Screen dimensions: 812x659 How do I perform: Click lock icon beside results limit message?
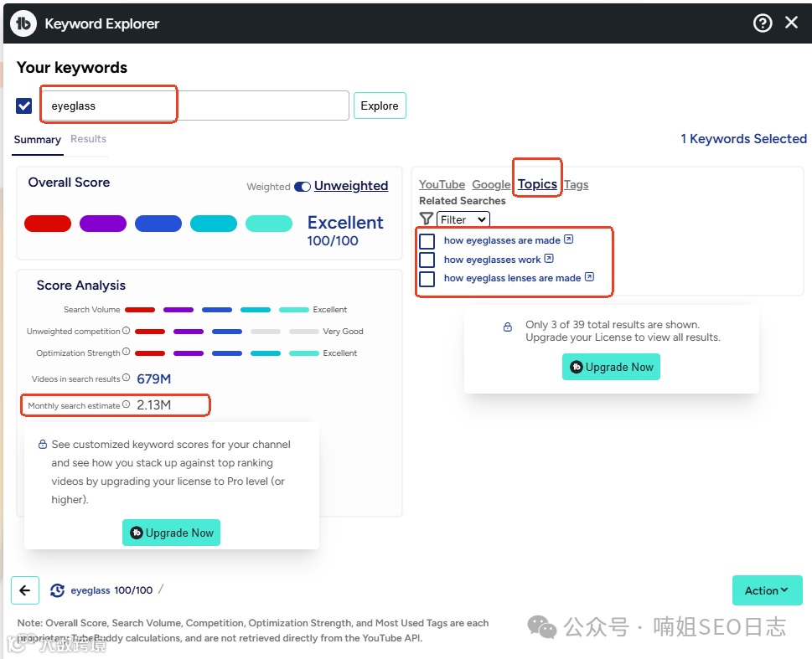(508, 327)
